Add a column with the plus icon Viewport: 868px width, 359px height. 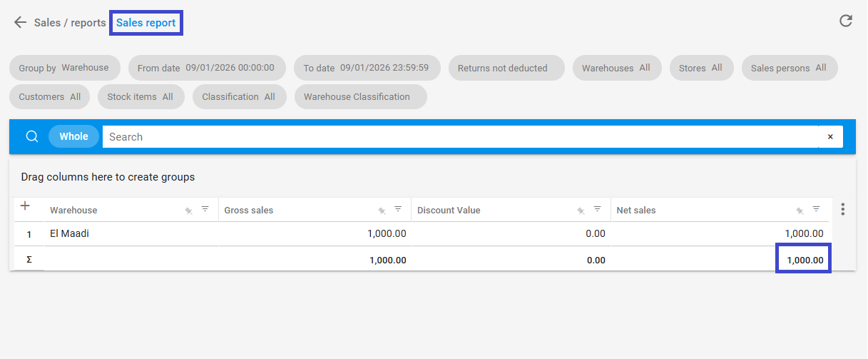[25, 206]
